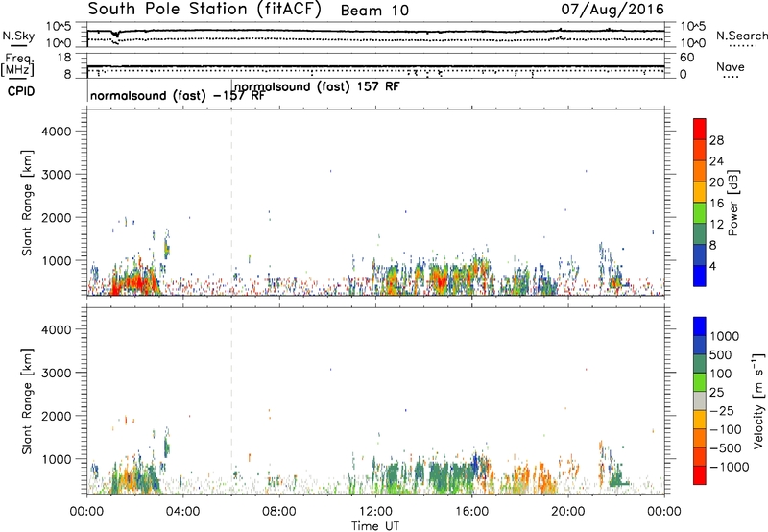The width and height of the screenshot is (768, 532).
Task: Click the N.Sky legend label
Action: coord(18,36)
